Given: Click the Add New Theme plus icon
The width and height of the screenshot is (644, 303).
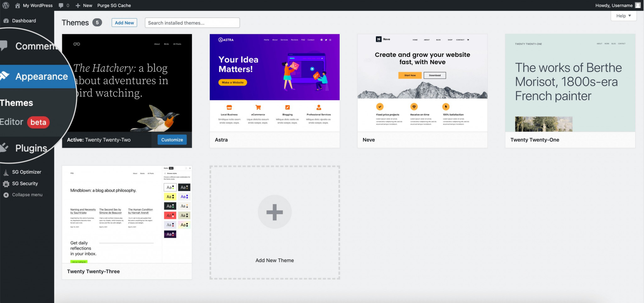Looking at the screenshot, I should (275, 212).
